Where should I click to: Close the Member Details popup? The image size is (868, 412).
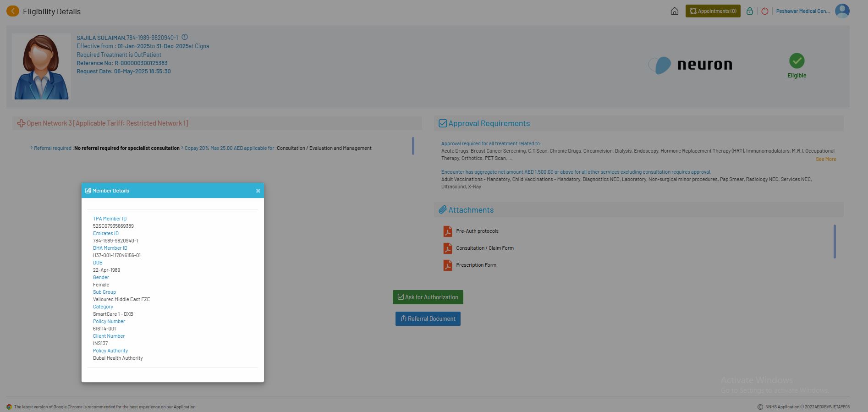pos(258,191)
